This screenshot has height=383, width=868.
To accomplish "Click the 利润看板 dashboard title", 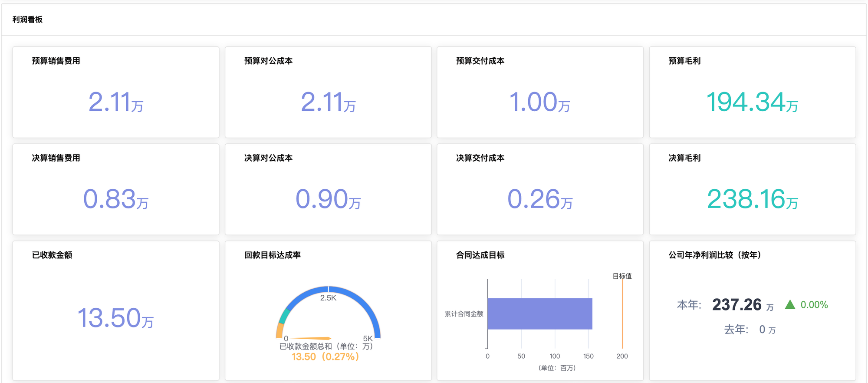I will click(x=27, y=20).
